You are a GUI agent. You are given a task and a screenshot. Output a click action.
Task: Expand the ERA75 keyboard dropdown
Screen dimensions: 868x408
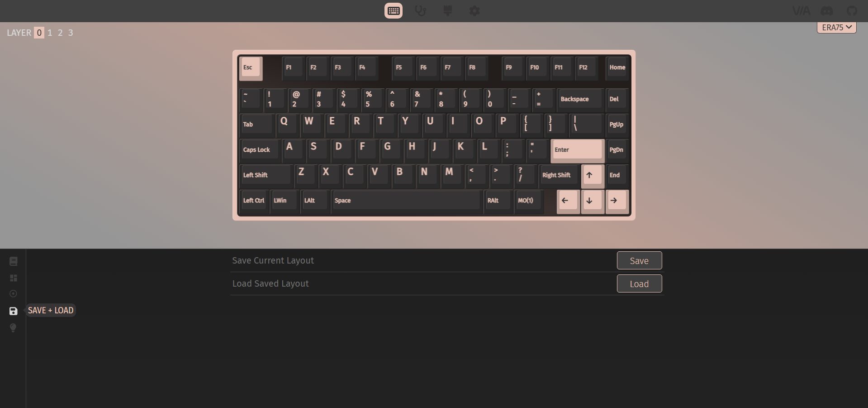click(836, 28)
